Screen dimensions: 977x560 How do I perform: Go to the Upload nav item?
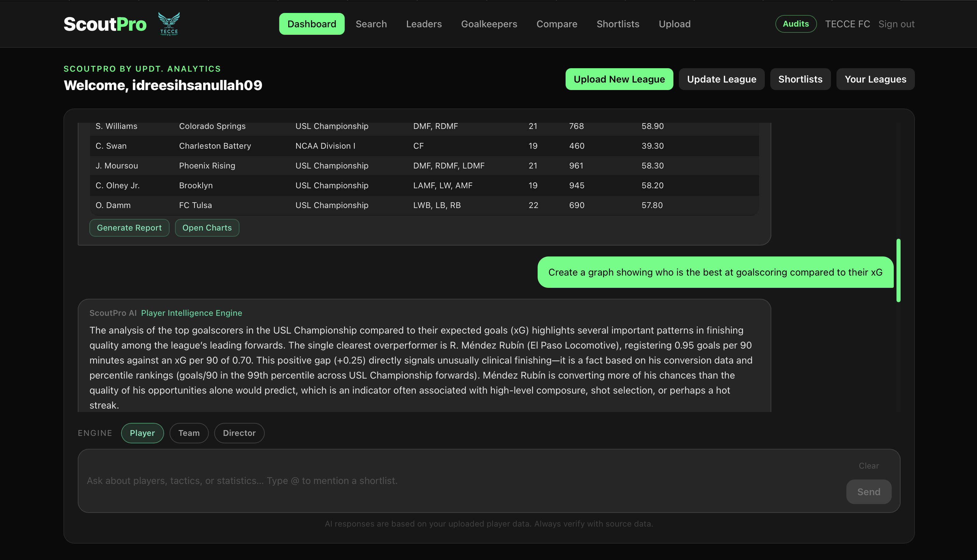point(675,24)
